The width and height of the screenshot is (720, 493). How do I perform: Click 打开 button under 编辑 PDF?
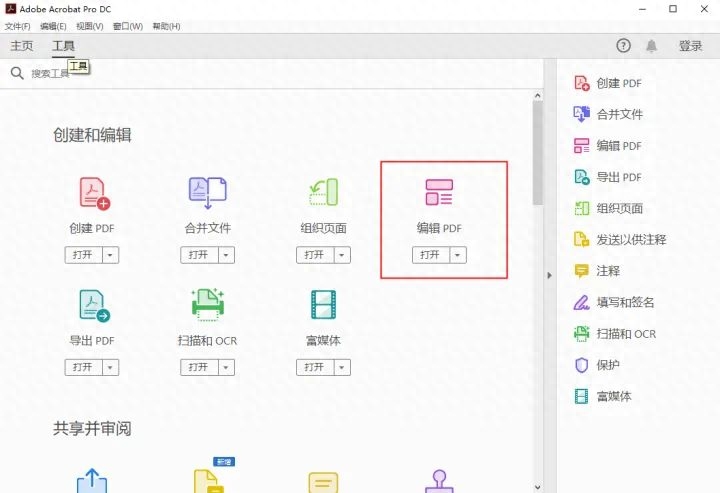coord(431,255)
